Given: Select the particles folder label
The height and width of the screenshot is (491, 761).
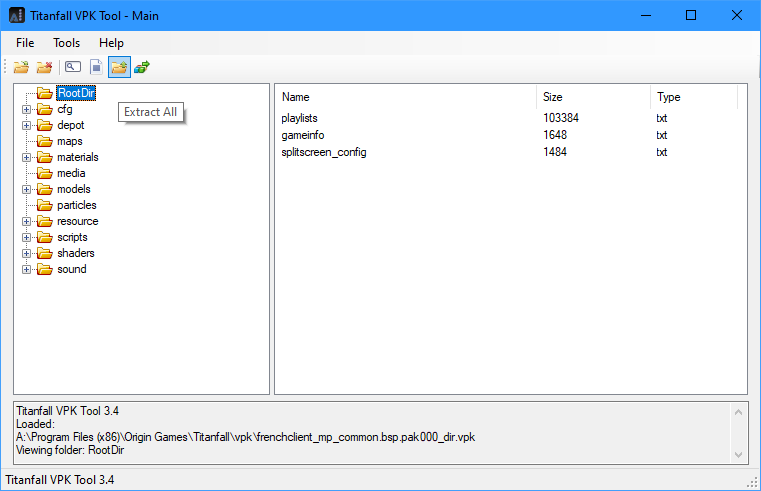Looking at the screenshot, I should [77, 205].
